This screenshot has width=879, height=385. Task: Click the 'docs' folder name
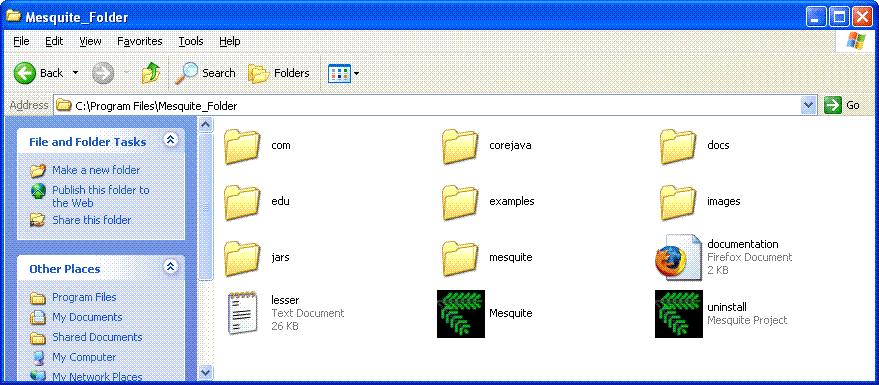coord(718,146)
